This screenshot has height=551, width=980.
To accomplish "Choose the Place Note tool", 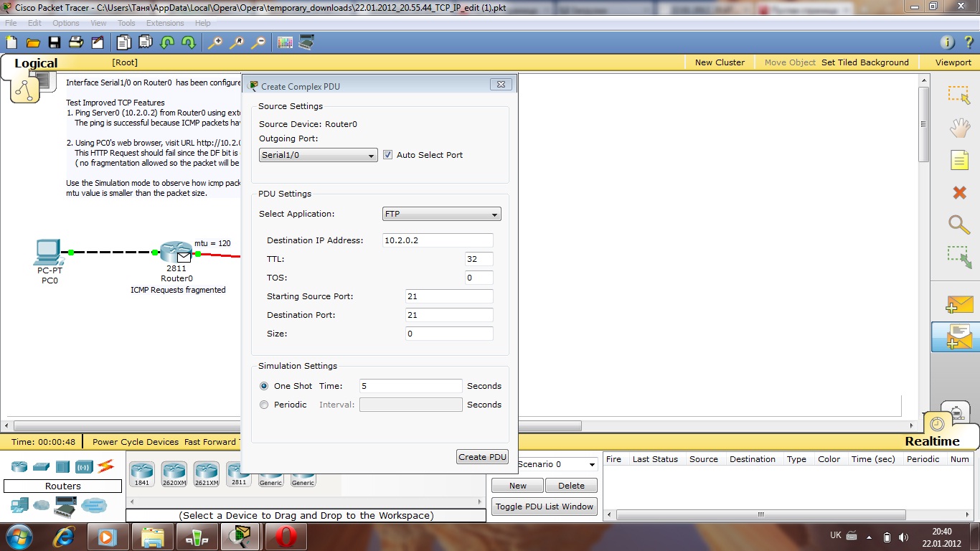I will tap(959, 160).
